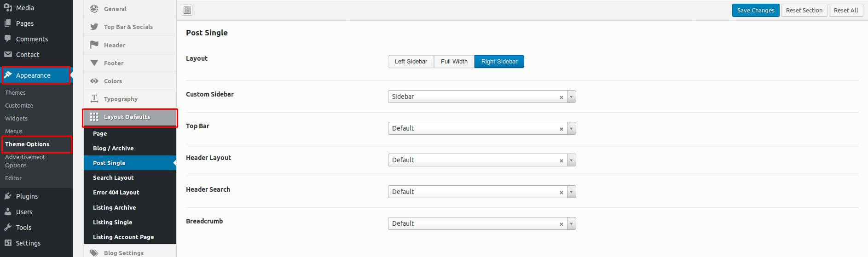
Task: Click the Comments speech bubble icon
Action: 8,39
